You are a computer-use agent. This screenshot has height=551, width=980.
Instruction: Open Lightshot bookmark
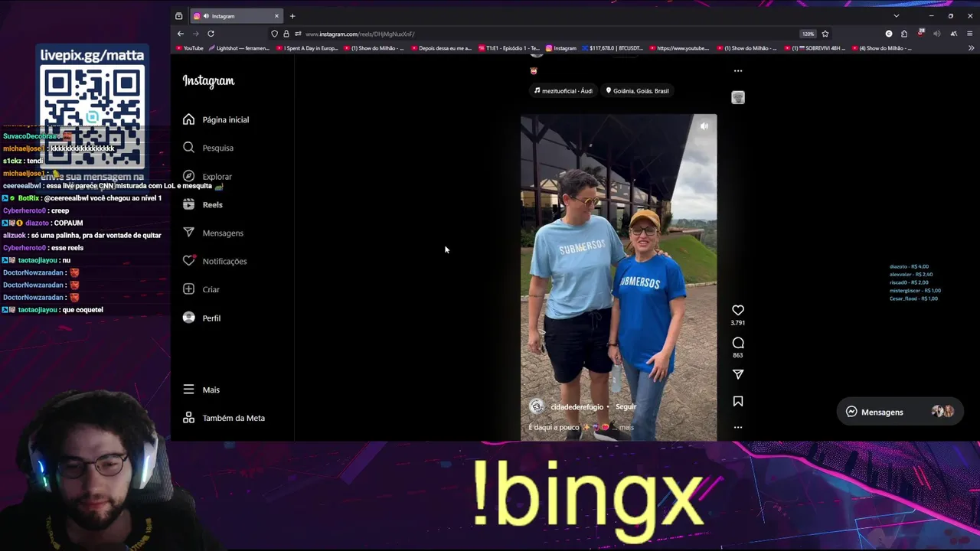click(x=239, y=48)
